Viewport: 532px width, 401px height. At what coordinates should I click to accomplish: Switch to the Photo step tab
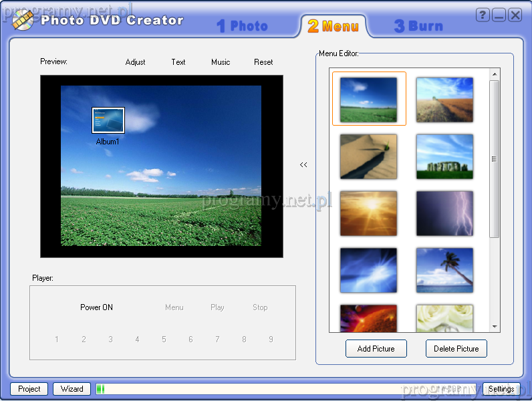[x=242, y=26]
